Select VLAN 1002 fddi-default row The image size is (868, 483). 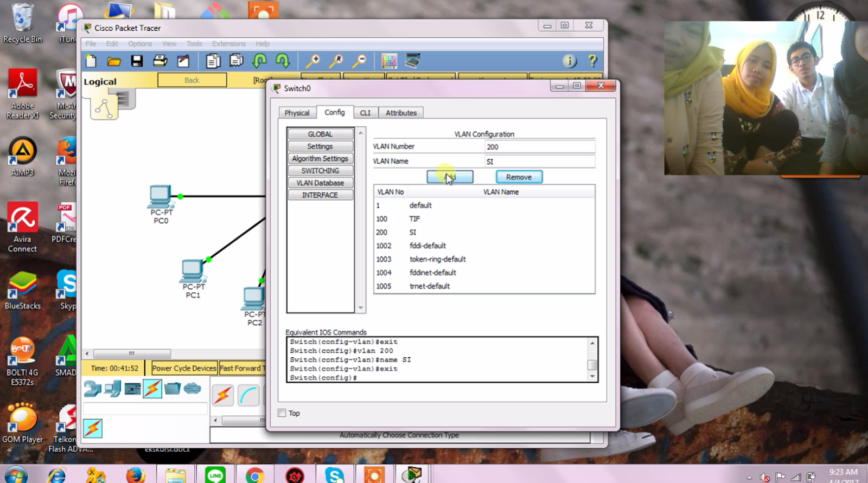tap(484, 246)
